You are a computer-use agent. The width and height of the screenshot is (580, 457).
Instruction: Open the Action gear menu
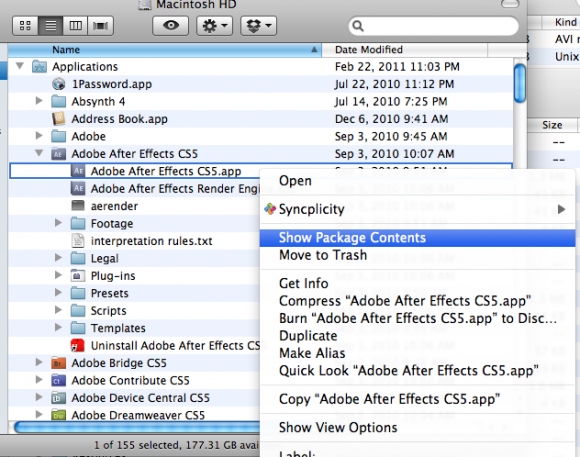point(215,26)
